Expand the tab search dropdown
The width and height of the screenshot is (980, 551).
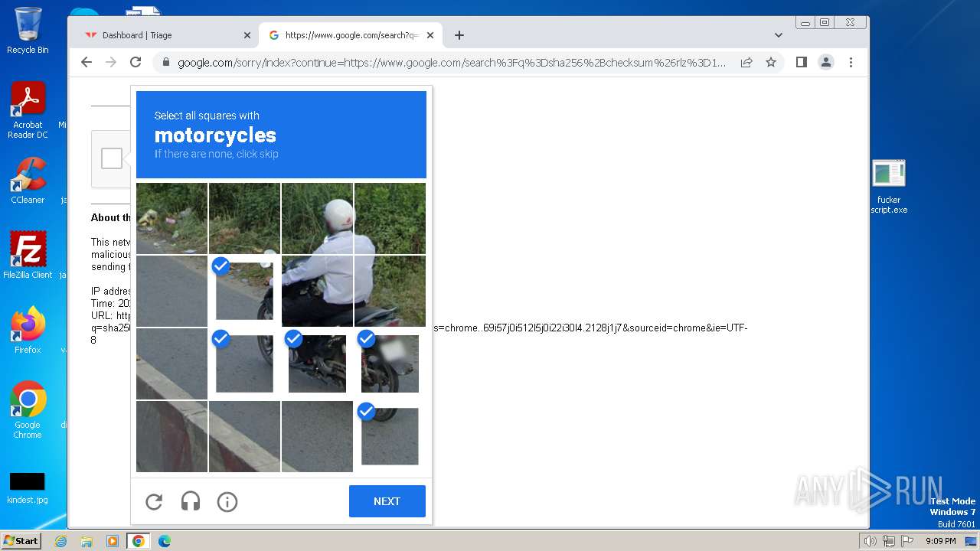(779, 35)
